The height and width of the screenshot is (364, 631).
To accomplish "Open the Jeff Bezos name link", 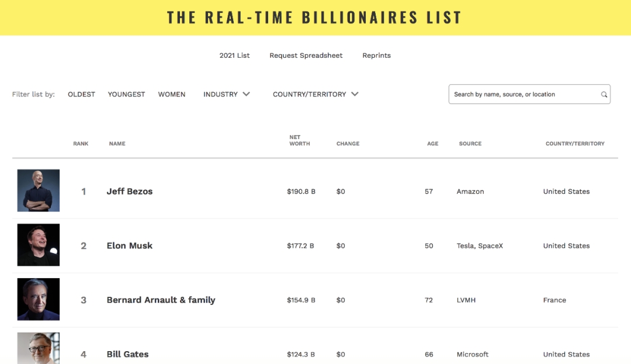I will point(130,192).
